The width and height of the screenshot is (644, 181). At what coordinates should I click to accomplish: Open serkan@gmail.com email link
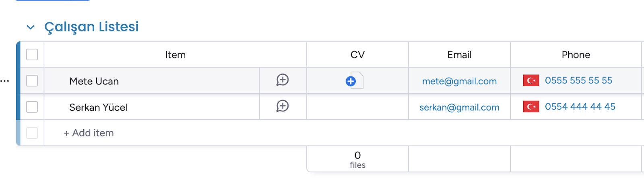pos(459,107)
